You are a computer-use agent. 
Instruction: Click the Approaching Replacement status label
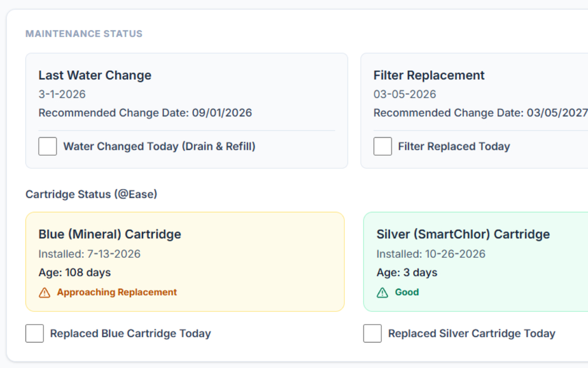coord(117,292)
